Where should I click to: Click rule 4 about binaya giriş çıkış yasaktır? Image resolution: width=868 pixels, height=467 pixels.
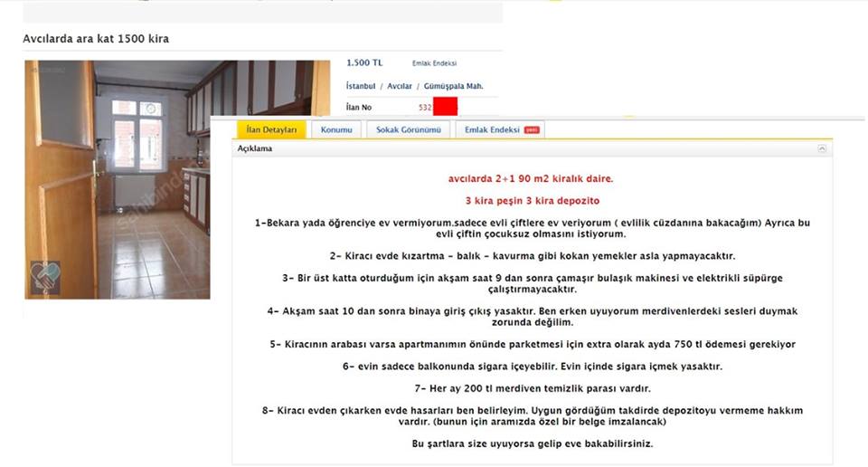pyautogui.click(x=532, y=317)
